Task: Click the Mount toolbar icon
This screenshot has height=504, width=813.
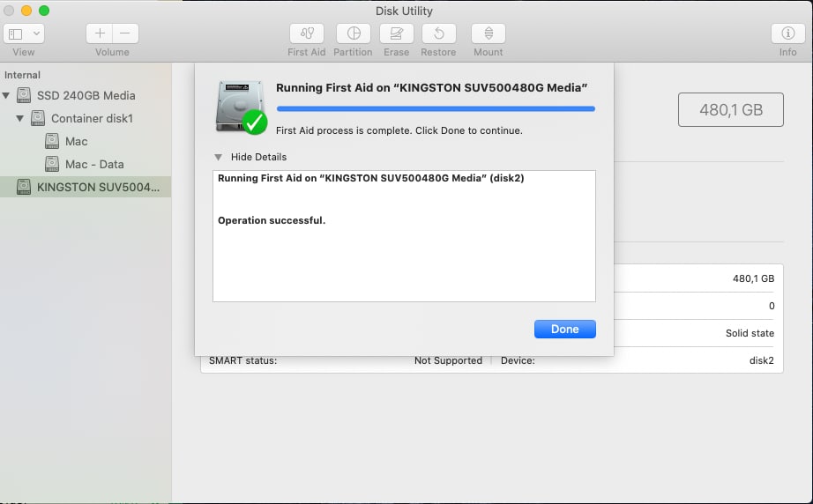Action: click(x=488, y=33)
